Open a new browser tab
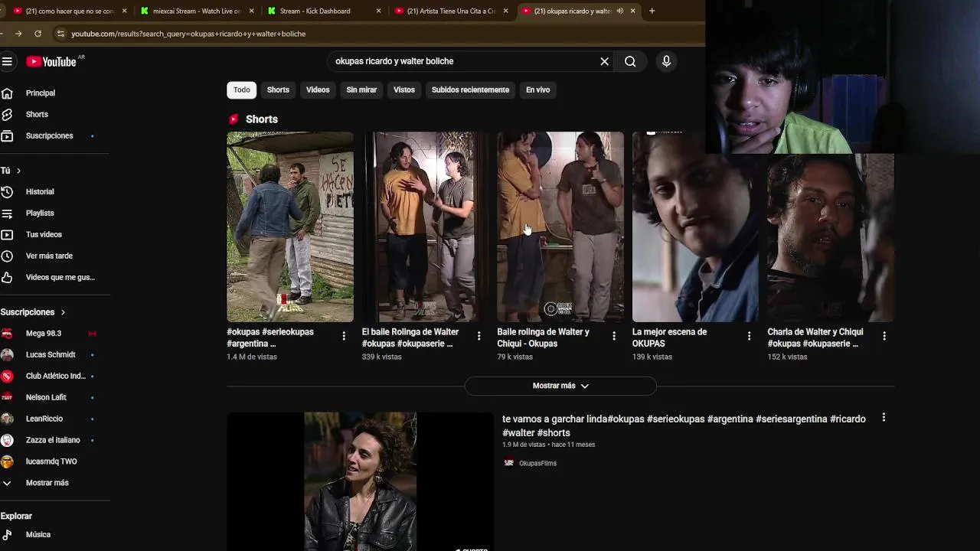Screen dimensions: 980x551 652,11
